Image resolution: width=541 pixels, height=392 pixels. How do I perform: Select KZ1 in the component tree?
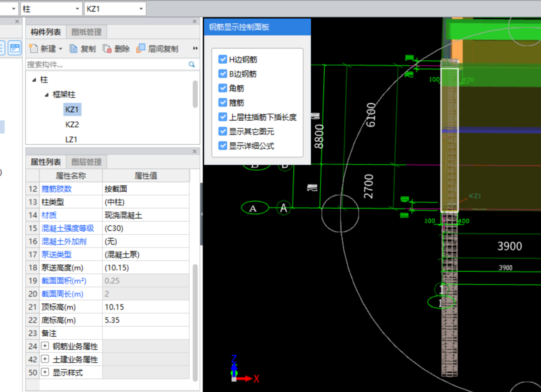72,109
